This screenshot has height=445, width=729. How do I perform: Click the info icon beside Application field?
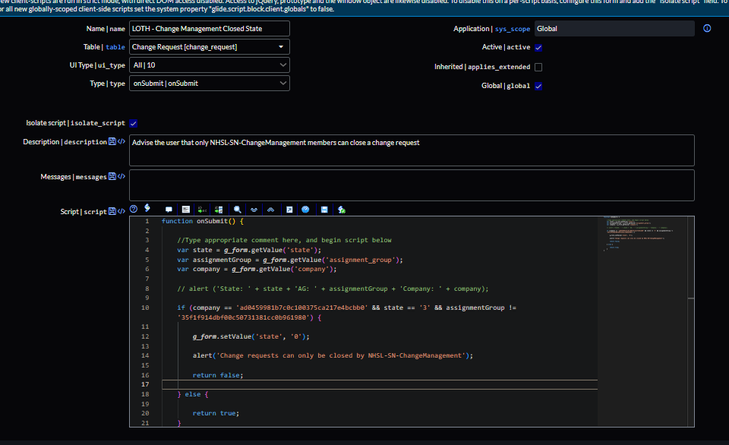[707, 29]
